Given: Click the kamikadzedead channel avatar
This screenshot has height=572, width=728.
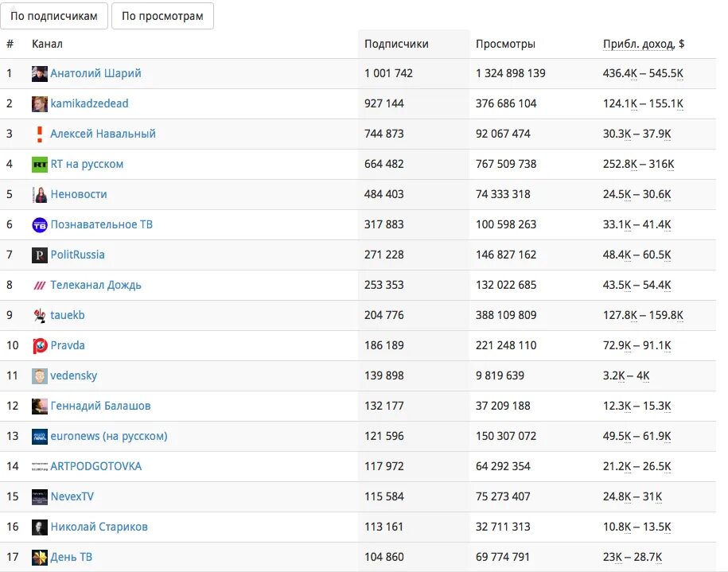Looking at the screenshot, I should (40, 103).
